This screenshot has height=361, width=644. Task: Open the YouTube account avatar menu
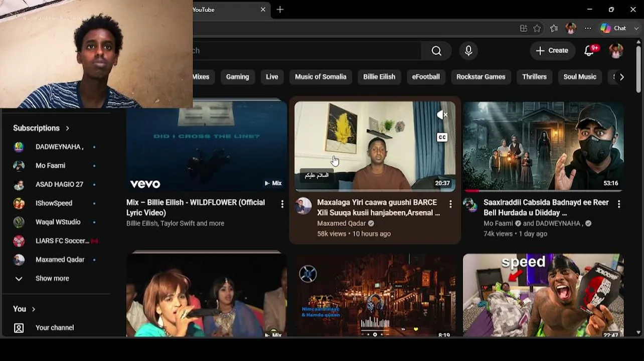click(x=616, y=51)
